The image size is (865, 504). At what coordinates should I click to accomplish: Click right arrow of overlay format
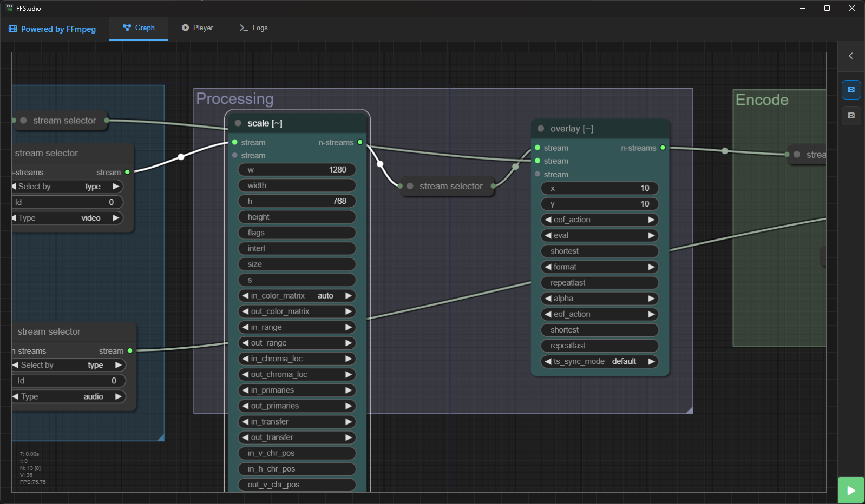click(651, 267)
